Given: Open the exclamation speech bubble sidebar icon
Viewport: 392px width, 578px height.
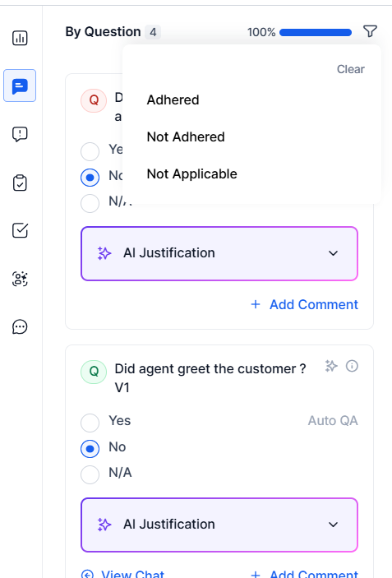Looking at the screenshot, I should (x=20, y=134).
